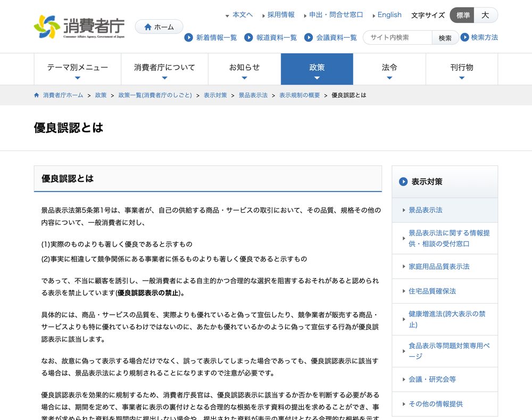The image size is (532, 420).
Task: Click the arrow icon beside 新着情報一覧
Action: (188, 37)
